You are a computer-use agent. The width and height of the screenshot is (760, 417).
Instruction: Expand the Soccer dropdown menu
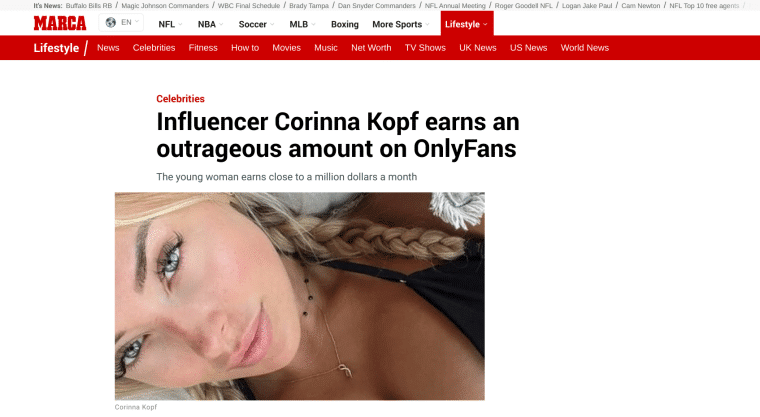[x=256, y=24]
